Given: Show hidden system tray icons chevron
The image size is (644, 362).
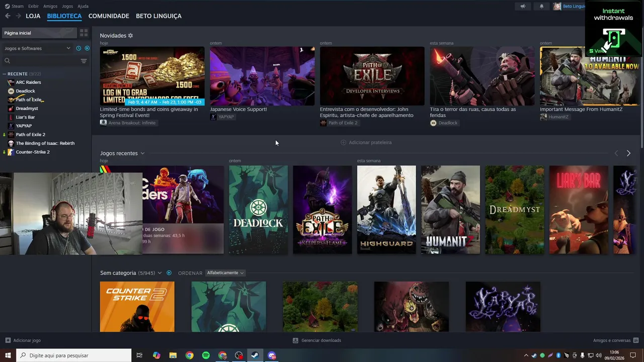Looking at the screenshot, I should (x=526, y=355).
